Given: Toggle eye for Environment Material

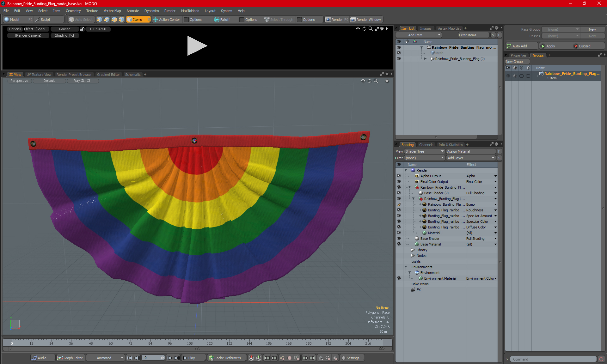Looking at the screenshot, I should point(399,278).
